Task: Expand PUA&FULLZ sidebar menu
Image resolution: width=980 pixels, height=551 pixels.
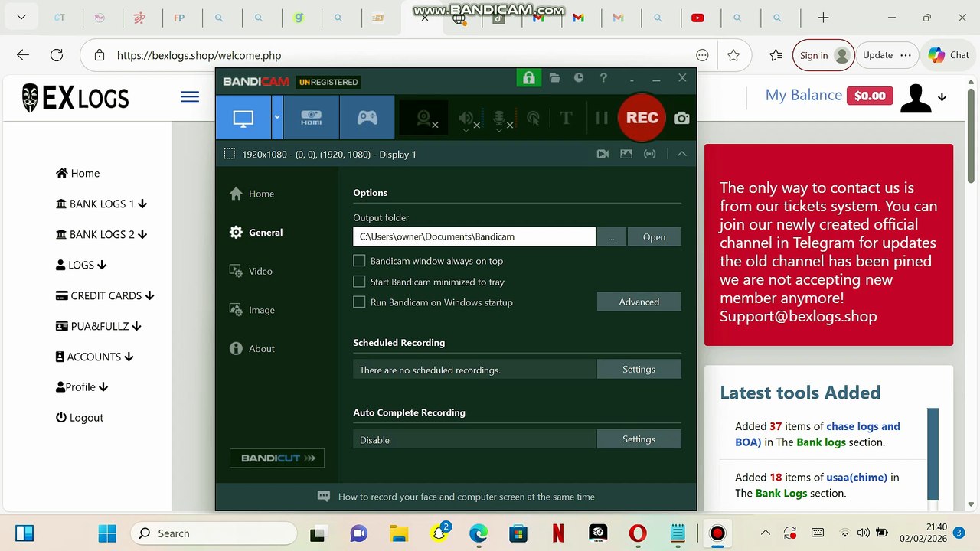Action: coord(99,327)
